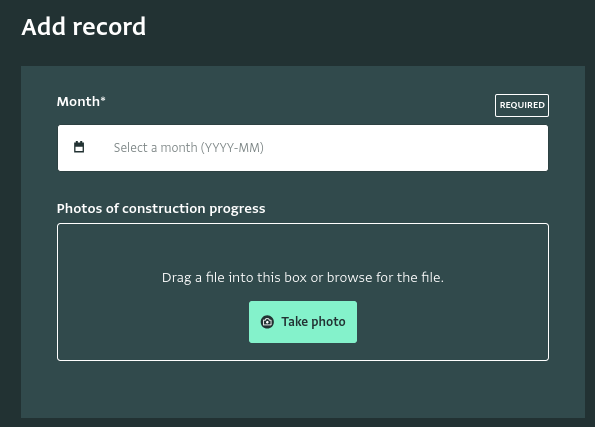This screenshot has width=595, height=427.
Task: Click the Add record page heading
Action: point(83,27)
